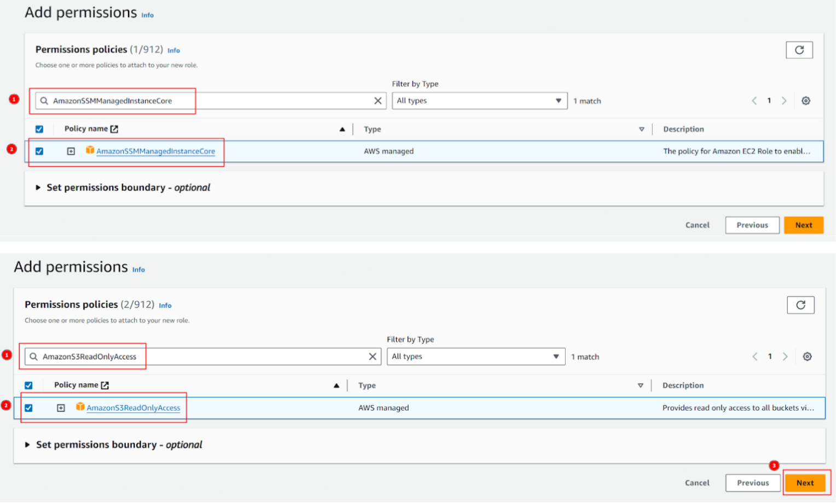836x504 pixels.
Task: Click Info next to the top Add permissions heading
Action: click(x=148, y=15)
